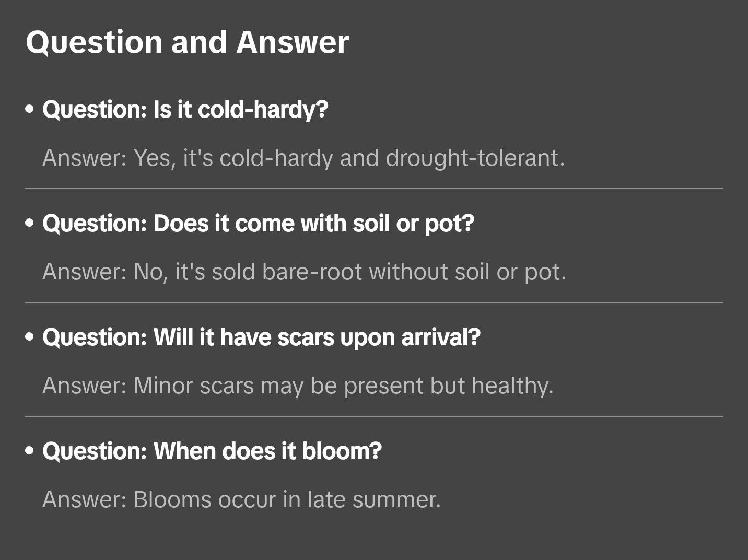Click the word "drought-tolerant" in the first answer
Image resolution: width=748 pixels, height=560 pixels.
tap(475, 158)
